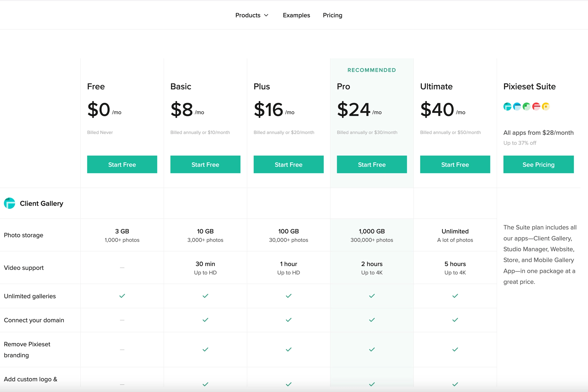Select the "Plus" plan name heading
588x392 pixels.
[262, 86]
